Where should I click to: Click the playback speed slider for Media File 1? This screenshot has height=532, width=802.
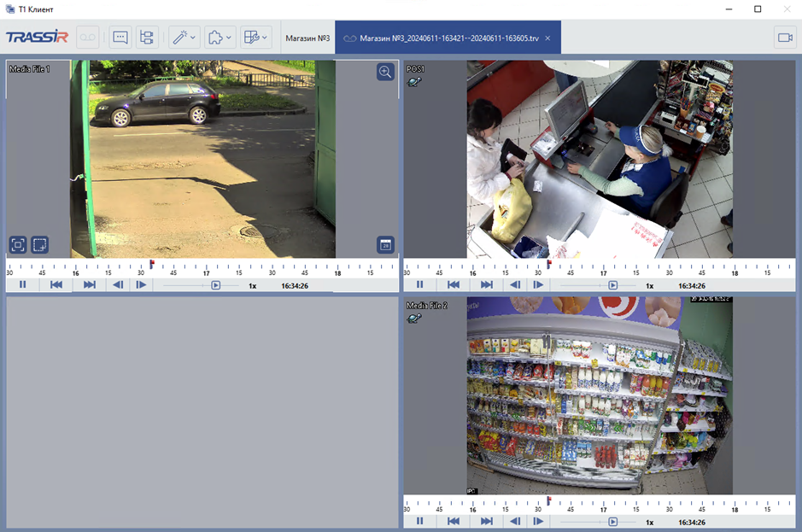(216, 285)
